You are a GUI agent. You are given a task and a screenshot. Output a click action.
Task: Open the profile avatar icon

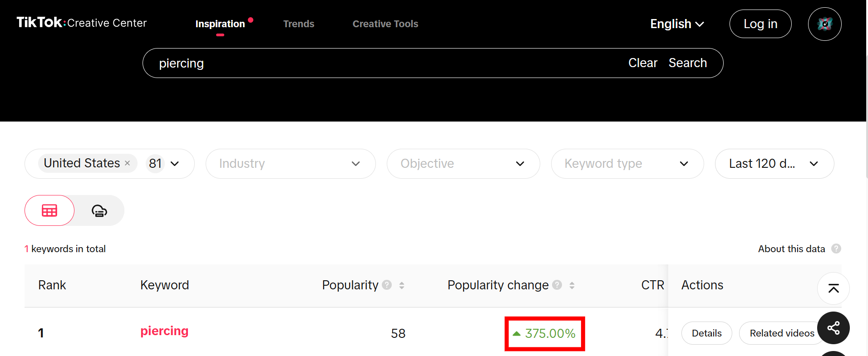824,24
